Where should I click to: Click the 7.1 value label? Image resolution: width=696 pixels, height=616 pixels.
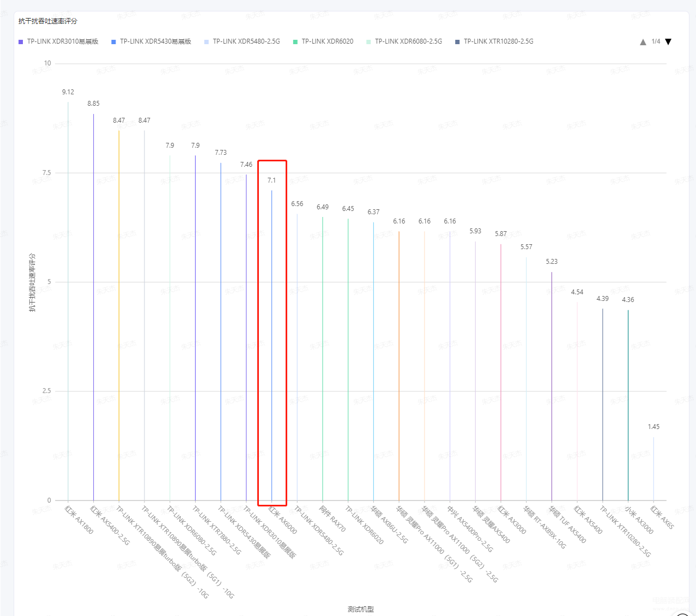(x=271, y=180)
